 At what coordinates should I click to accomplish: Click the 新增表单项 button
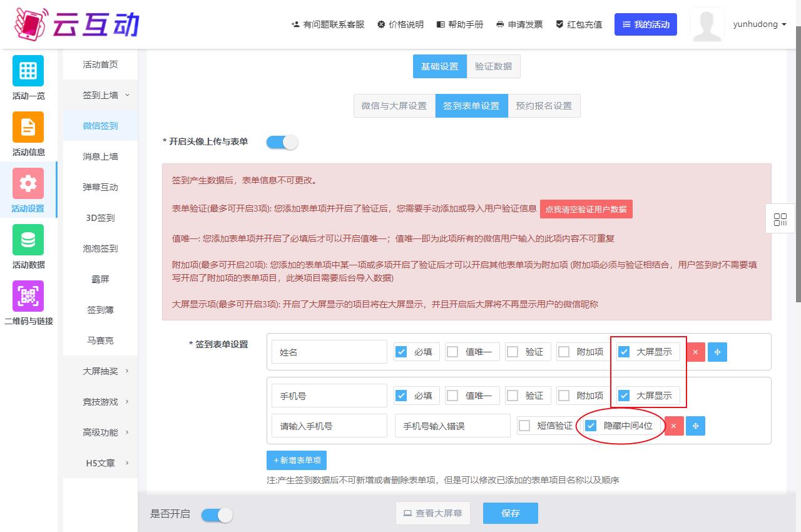pos(297,460)
